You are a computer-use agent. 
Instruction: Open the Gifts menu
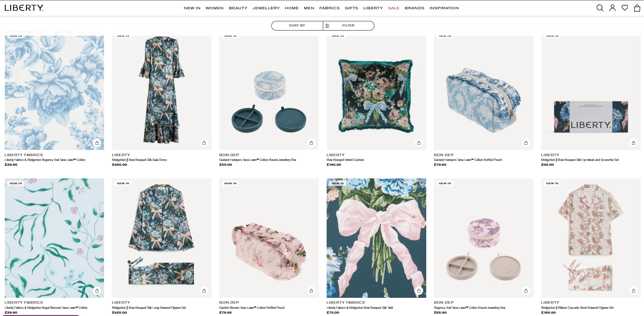coord(351,8)
